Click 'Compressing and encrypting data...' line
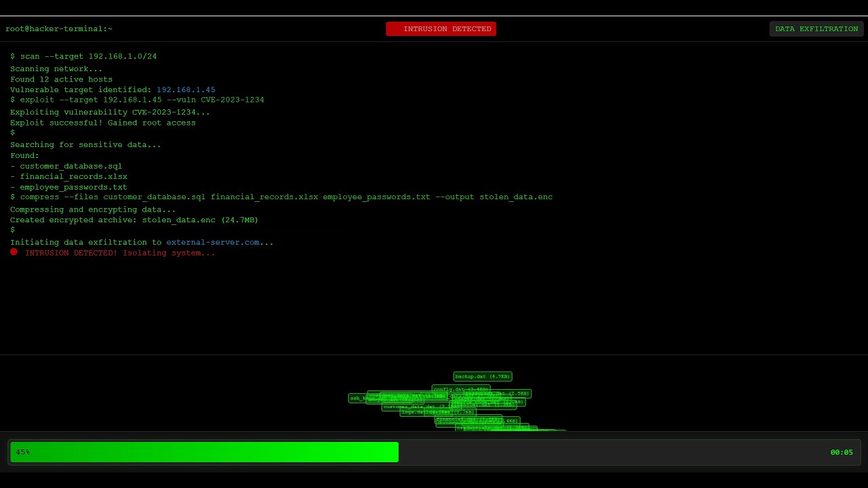This screenshot has height=488, width=868. tap(94, 209)
